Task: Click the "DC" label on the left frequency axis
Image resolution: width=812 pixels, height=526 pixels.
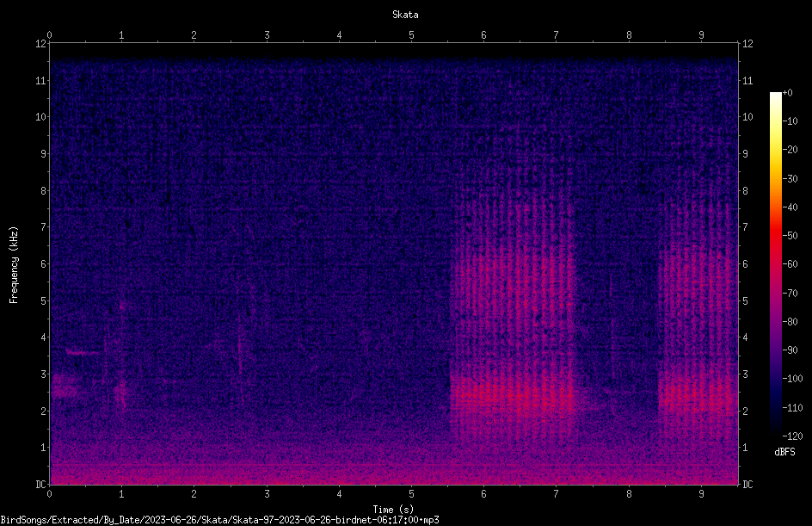Action: pos(40,485)
